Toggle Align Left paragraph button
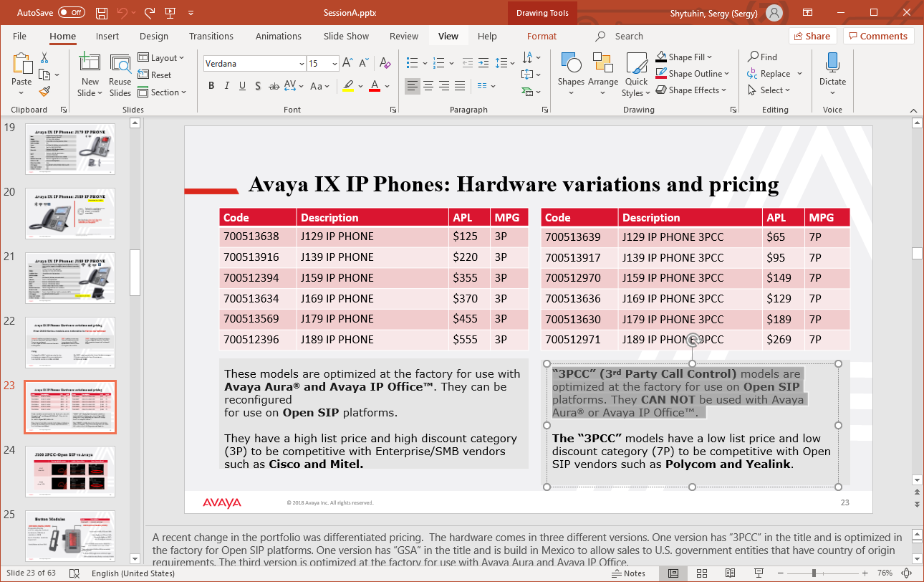 [x=413, y=86]
